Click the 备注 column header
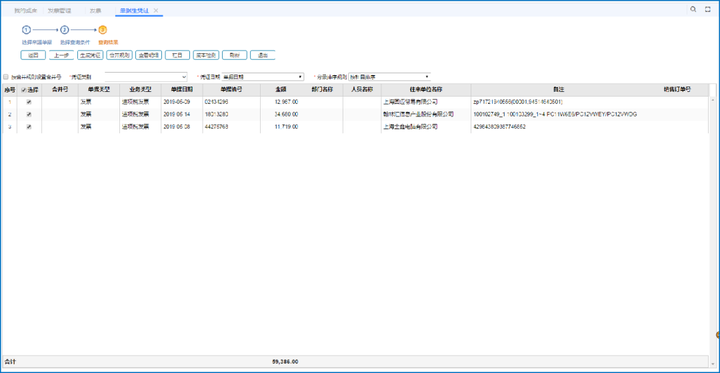Screen dimensions: 720x373 pyautogui.click(x=558, y=90)
